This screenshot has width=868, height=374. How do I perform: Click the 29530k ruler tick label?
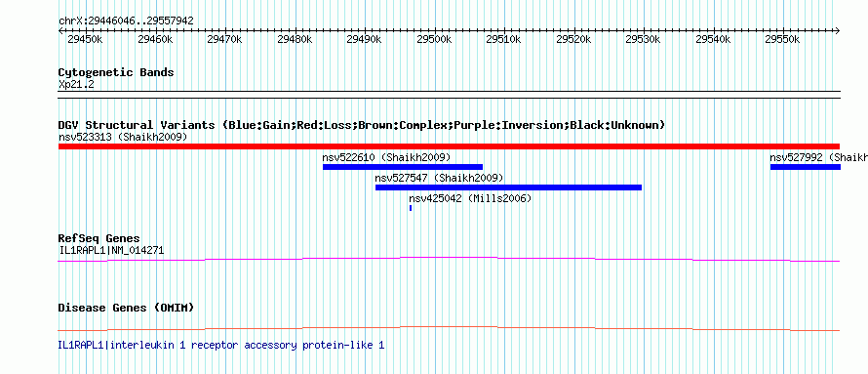coord(643,39)
